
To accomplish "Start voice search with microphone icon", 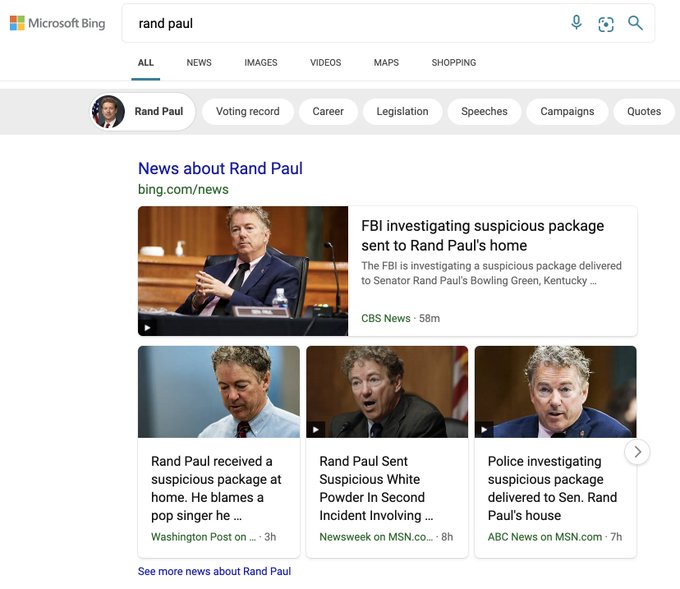I will (576, 23).
